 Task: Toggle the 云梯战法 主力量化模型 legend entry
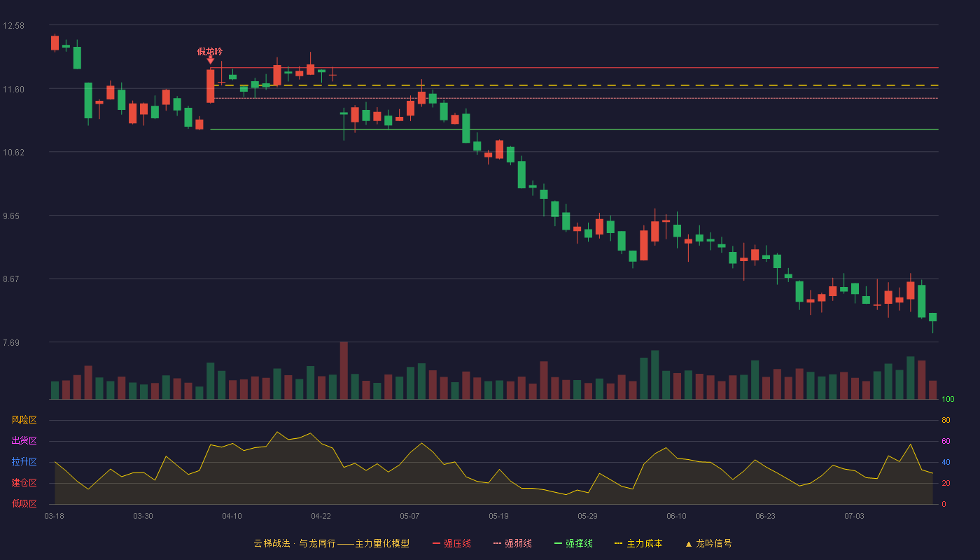[331, 543]
